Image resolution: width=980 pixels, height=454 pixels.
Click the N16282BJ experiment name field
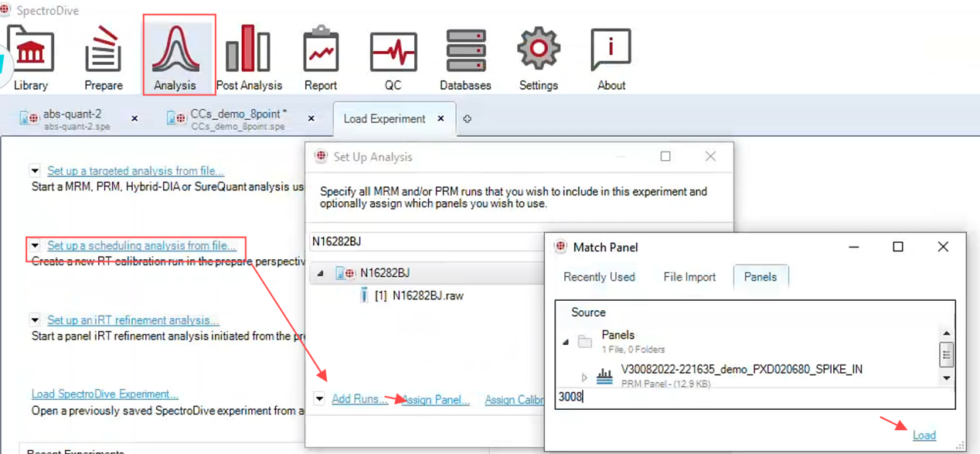pyautogui.click(x=427, y=241)
